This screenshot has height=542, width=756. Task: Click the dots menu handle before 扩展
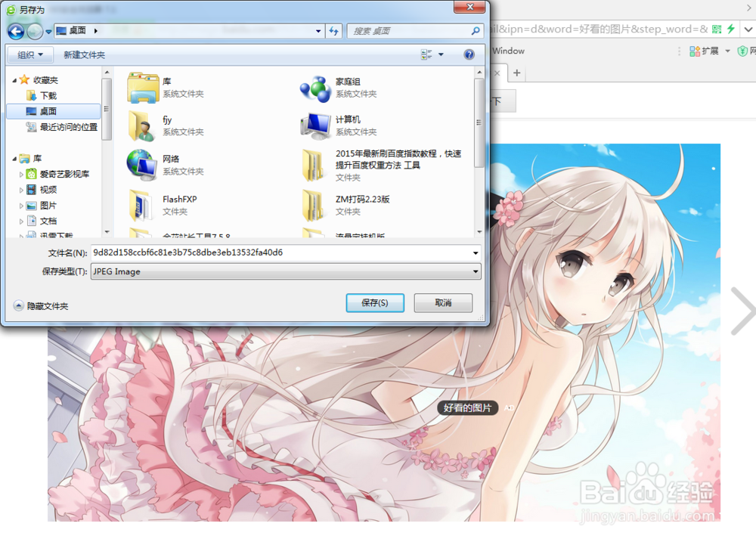point(680,51)
